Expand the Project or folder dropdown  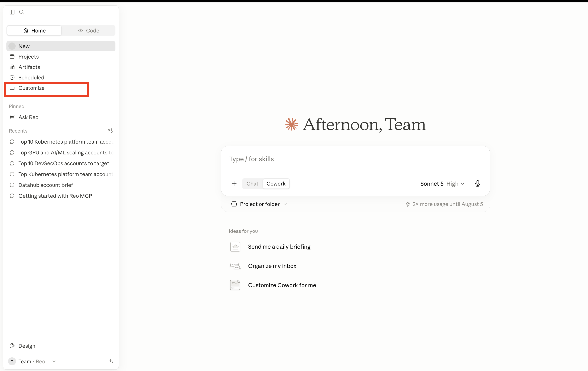259,204
